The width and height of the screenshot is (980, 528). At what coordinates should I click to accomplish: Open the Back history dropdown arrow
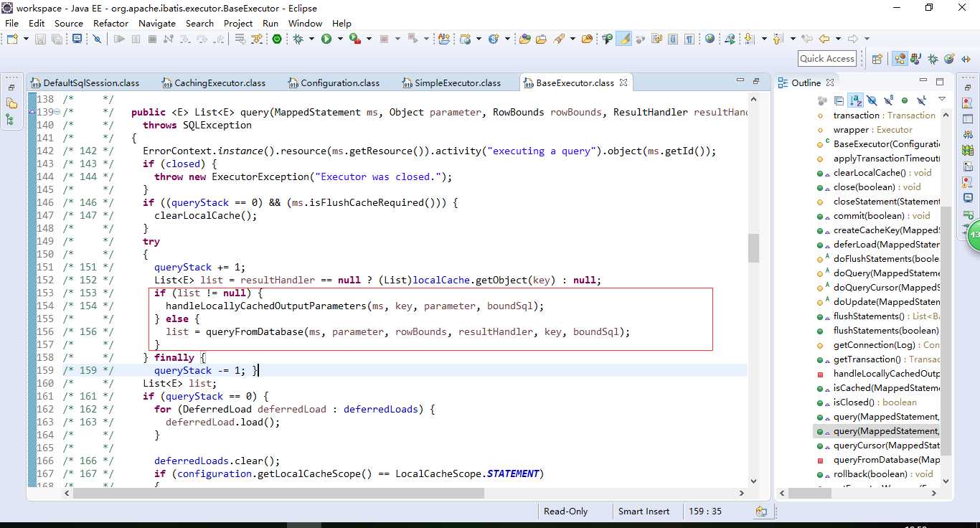coord(838,39)
